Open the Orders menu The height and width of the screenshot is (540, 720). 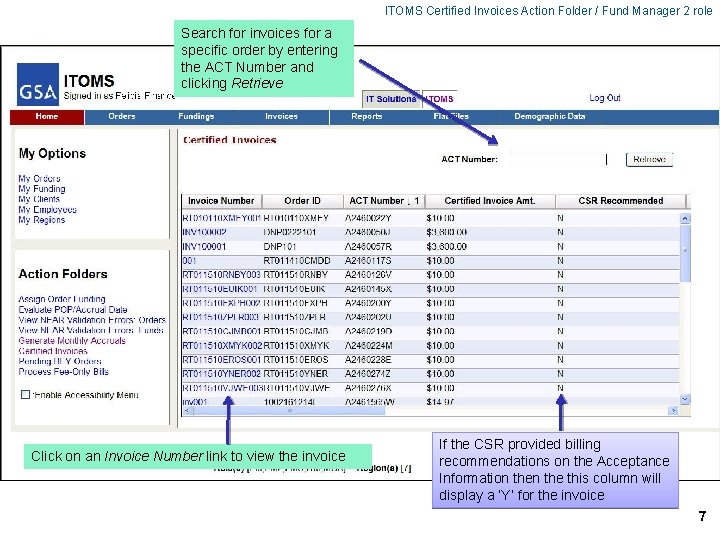click(x=122, y=117)
